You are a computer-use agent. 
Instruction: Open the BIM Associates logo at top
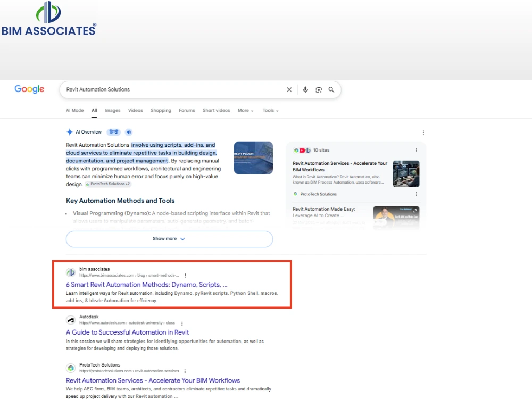coord(49,18)
